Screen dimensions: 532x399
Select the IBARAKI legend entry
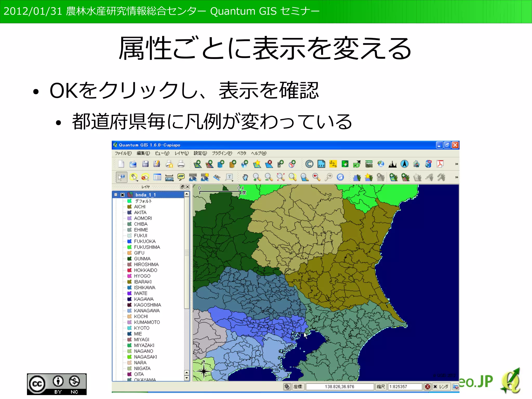click(143, 282)
